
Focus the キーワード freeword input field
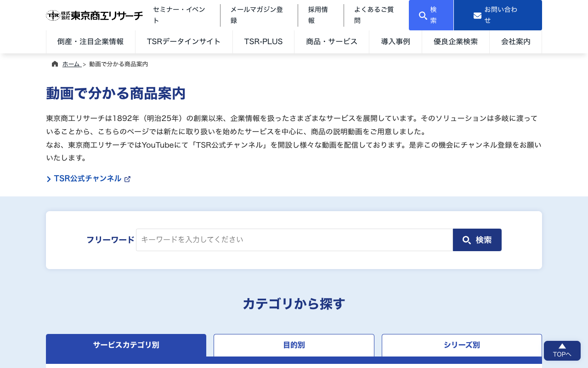[x=294, y=240]
